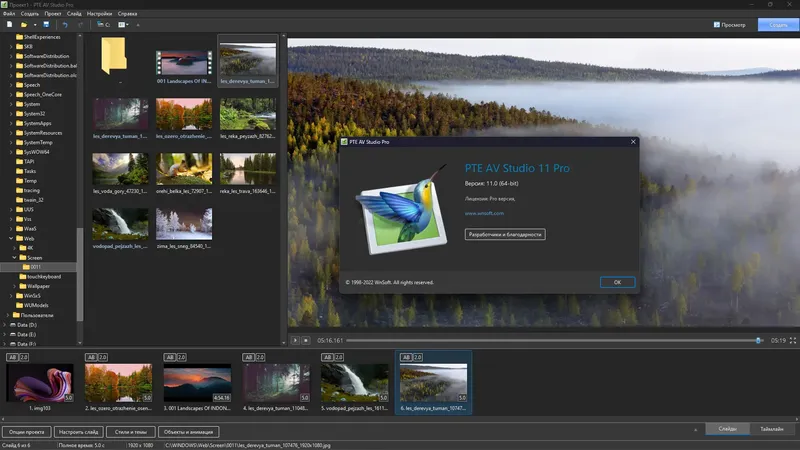The height and width of the screenshot is (450, 800).
Task: Click AB transition icon on slide 2
Action: (91, 357)
